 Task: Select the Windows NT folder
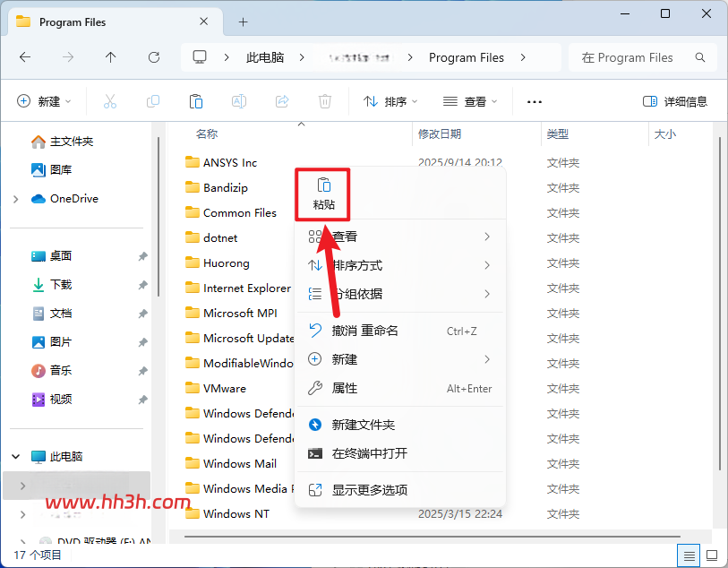[x=227, y=513]
